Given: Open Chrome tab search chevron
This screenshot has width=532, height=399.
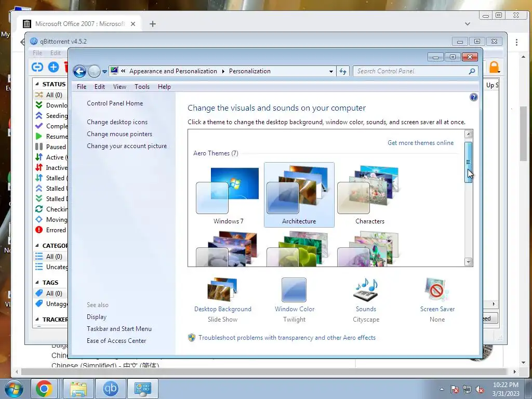Looking at the screenshot, I should [468, 24].
